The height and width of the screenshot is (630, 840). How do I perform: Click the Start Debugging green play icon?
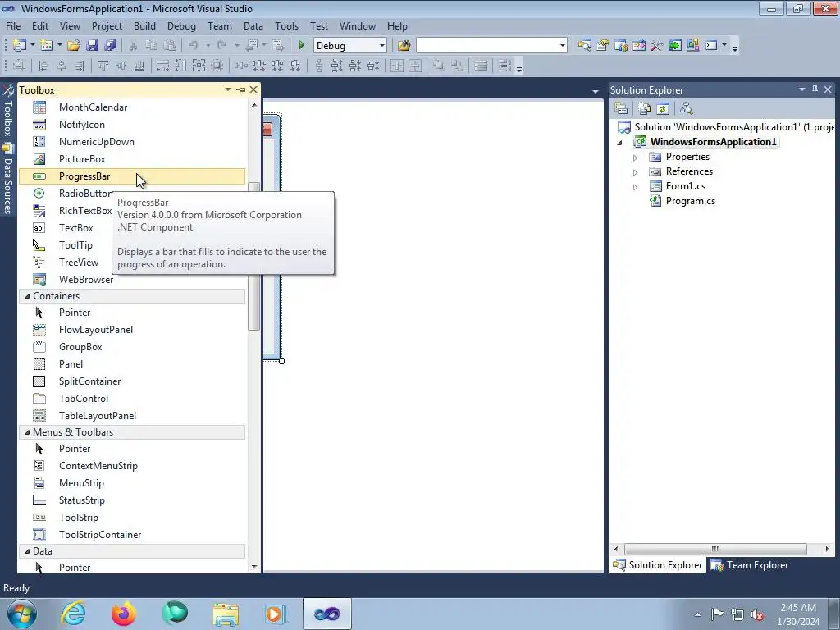tap(301, 46)
